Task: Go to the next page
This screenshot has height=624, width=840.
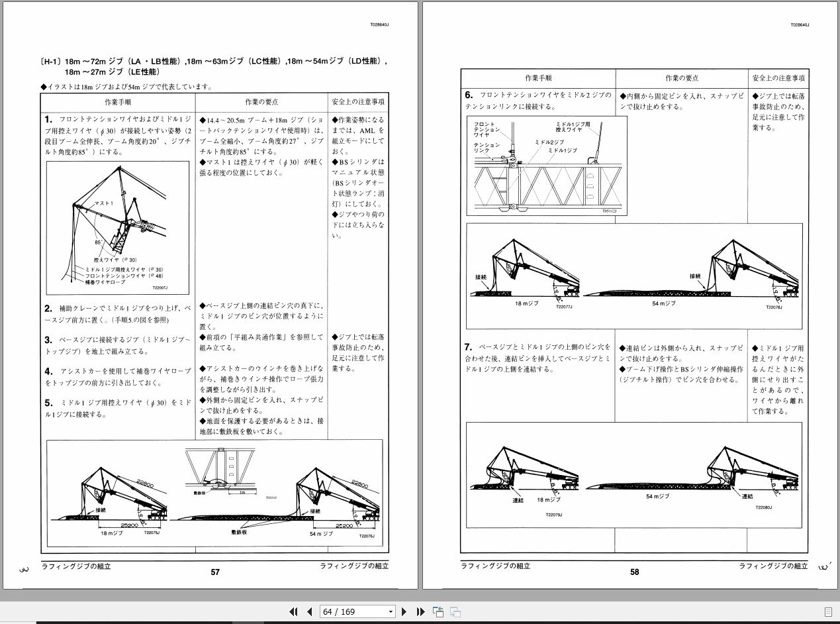Action: [404, 611]
